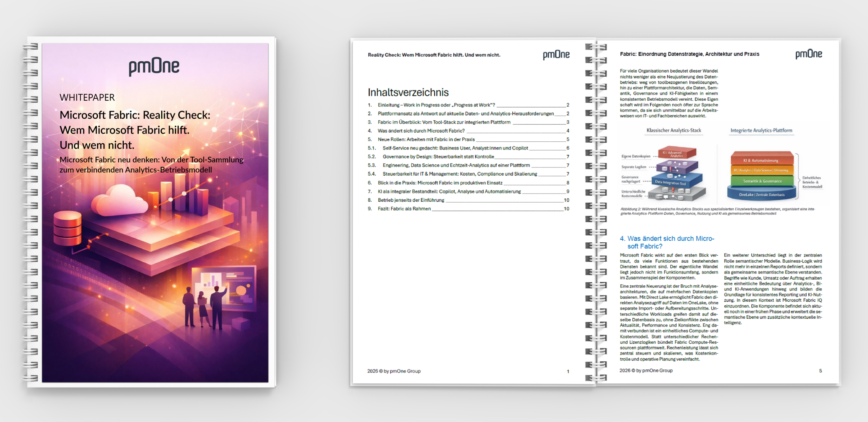Open contents entry 4 'Was ändert sich durch Microsoft Fabric?'
This screenshot has width=868, height=422.
(469, 131)
